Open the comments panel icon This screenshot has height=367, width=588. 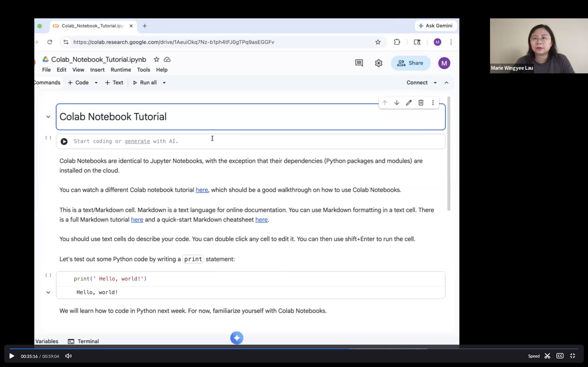tap(359, 63)
